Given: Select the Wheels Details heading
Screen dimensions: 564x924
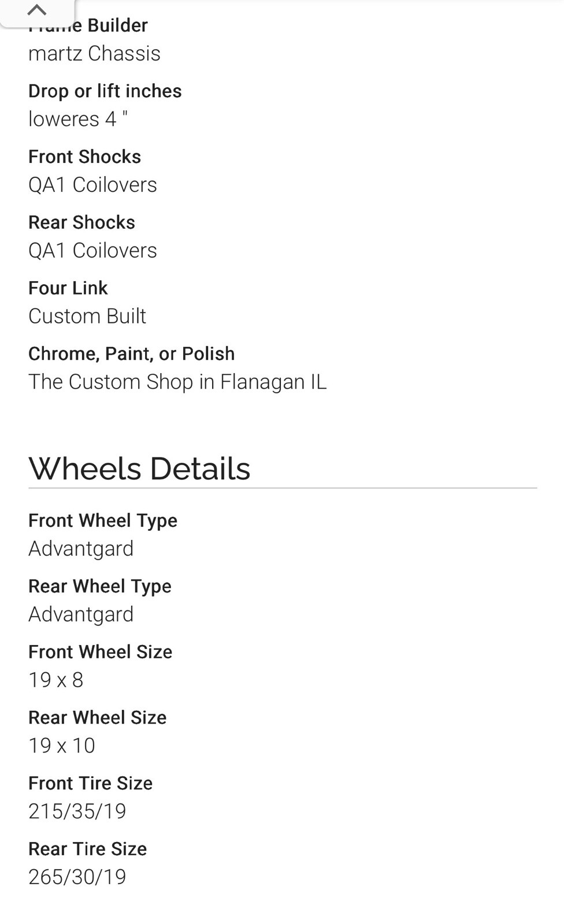Looking at the screenshot, I should click(139, 468).
